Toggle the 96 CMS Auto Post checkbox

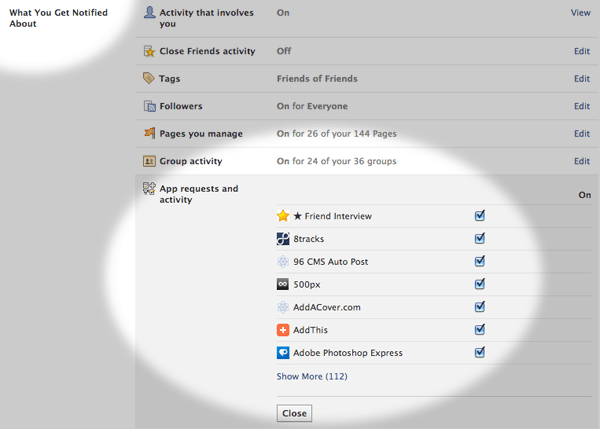479,261
